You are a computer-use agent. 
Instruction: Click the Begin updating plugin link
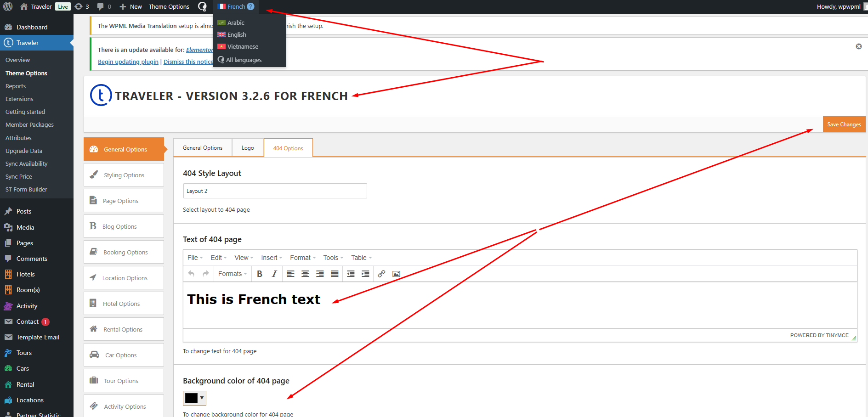(x=128, y=62)
